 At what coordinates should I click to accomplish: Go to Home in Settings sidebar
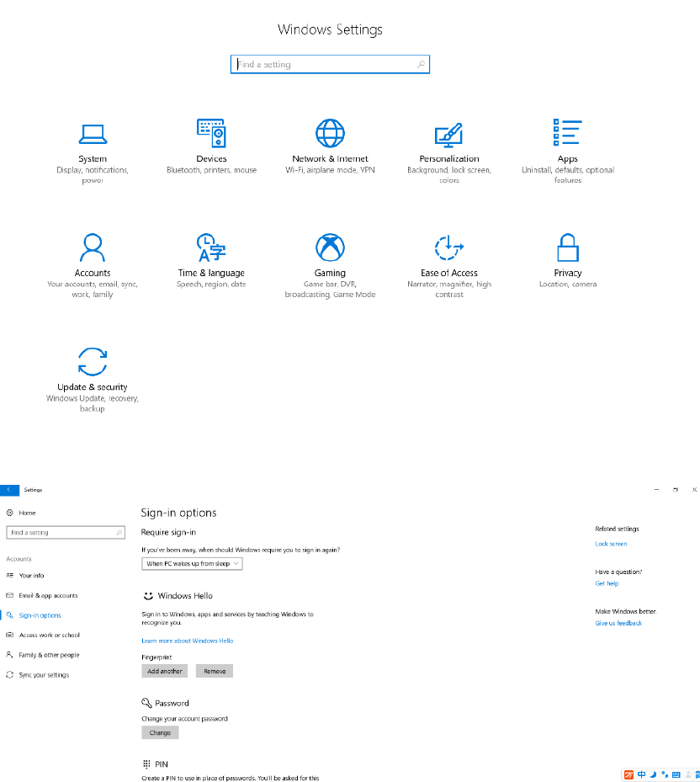click(21, 513)
